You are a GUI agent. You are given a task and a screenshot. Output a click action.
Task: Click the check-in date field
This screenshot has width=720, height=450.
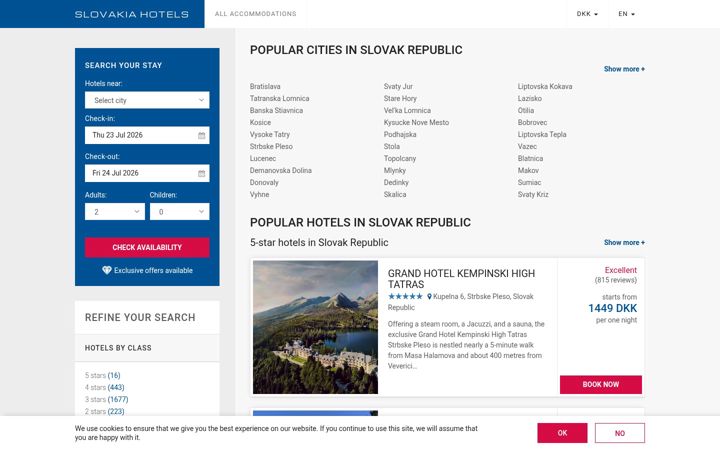point(147,135)
